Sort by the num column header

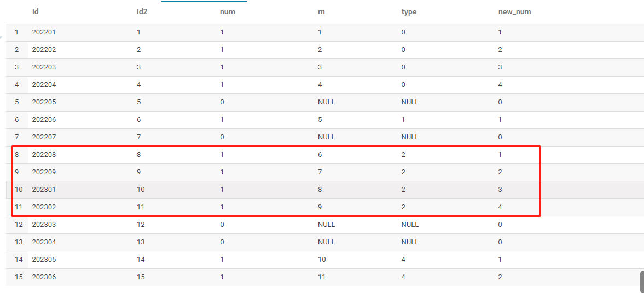tap(227, 11)
